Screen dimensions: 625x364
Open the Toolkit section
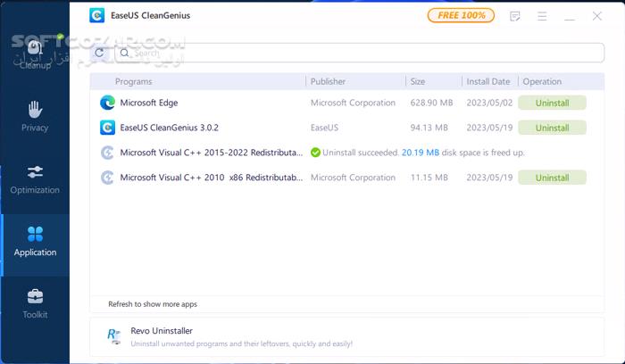(35, 303)
